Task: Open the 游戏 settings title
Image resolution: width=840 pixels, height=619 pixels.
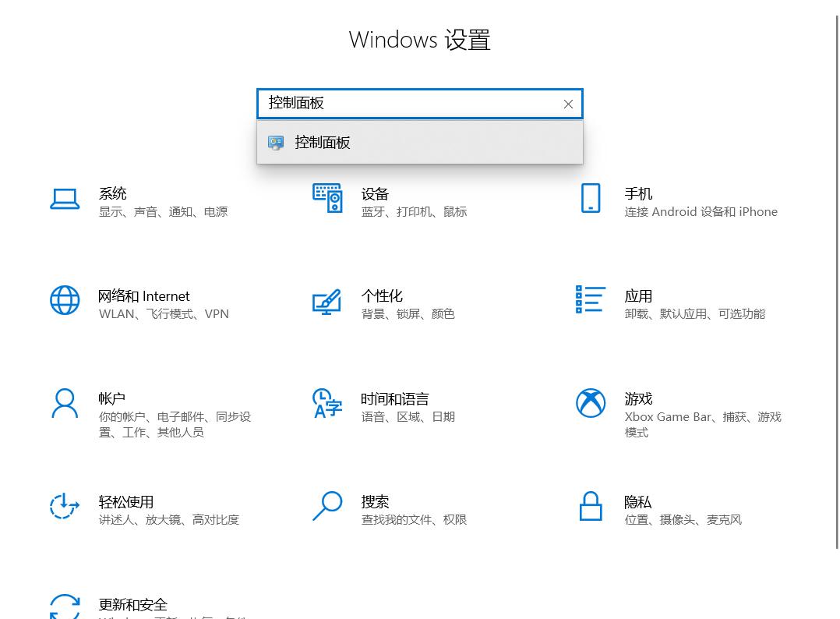Action: pos(638,398)
